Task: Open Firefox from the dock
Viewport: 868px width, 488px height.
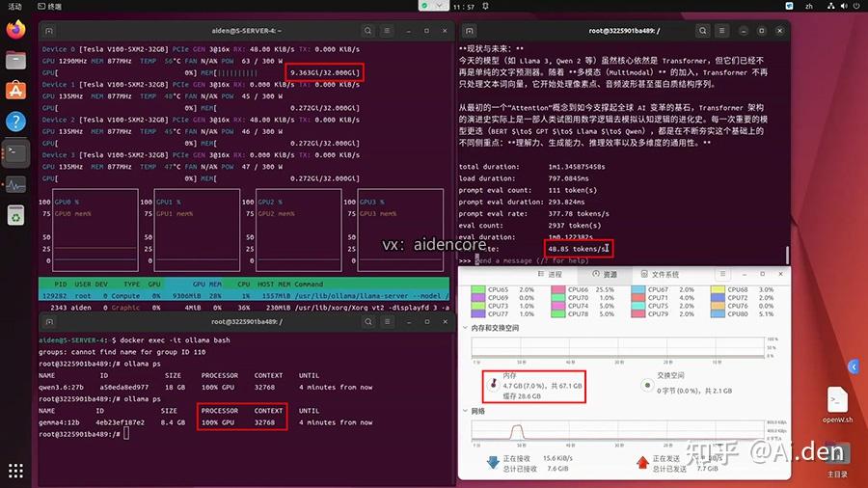Action: click(16, 29)
